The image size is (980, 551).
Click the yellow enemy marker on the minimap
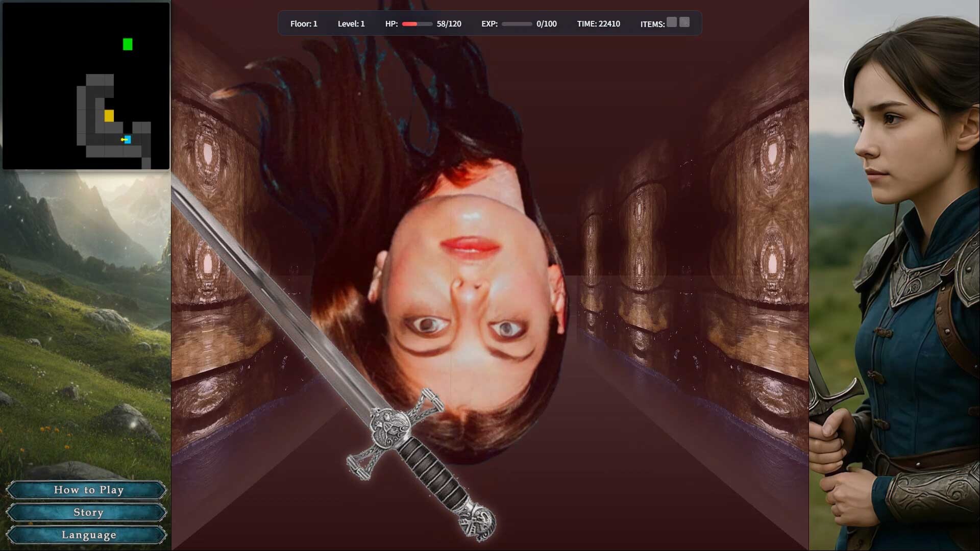[x=109, y=116]
